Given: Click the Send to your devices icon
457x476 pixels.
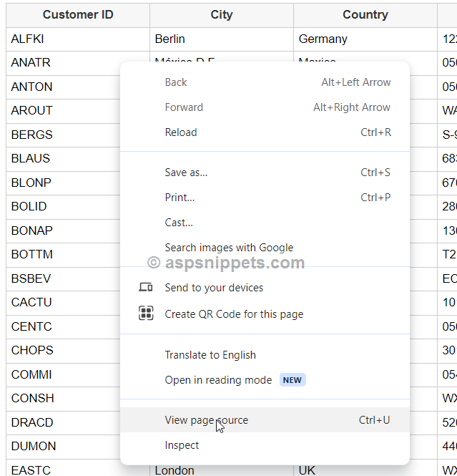Looking at the screenshot, I should 146,288.
